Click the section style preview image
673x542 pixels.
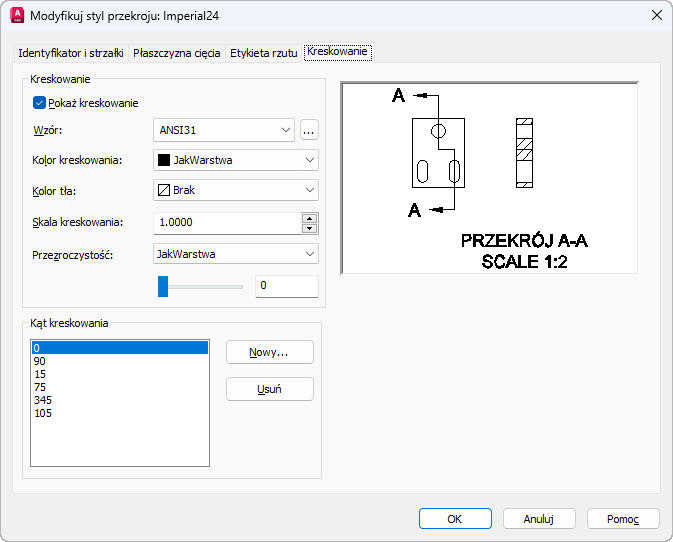pos(489,178)
